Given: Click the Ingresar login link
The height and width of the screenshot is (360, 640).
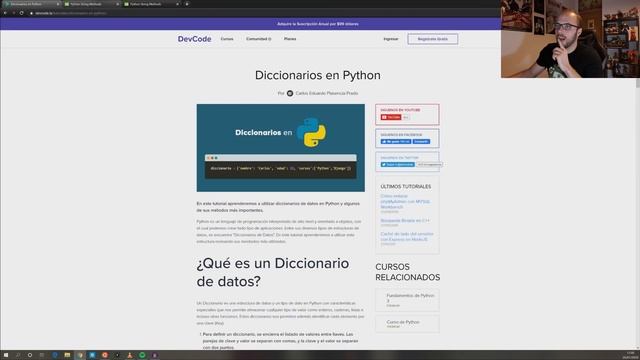Looking at the screenshot, I should coord(391,39).
